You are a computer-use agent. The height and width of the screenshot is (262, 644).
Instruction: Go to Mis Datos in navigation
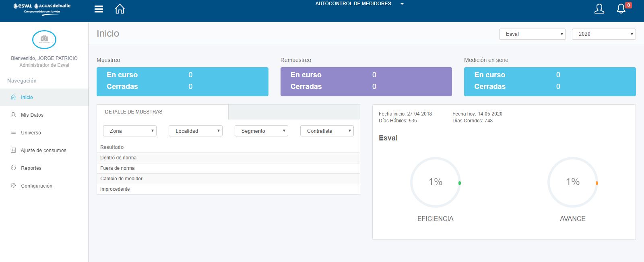pyautogui.click(x=32, y=115)
